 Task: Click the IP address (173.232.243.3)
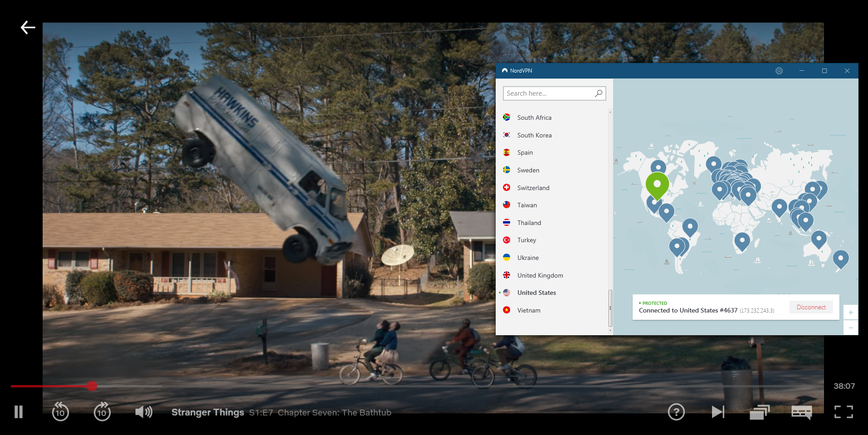pyautogui.click(x=757, y=311)
